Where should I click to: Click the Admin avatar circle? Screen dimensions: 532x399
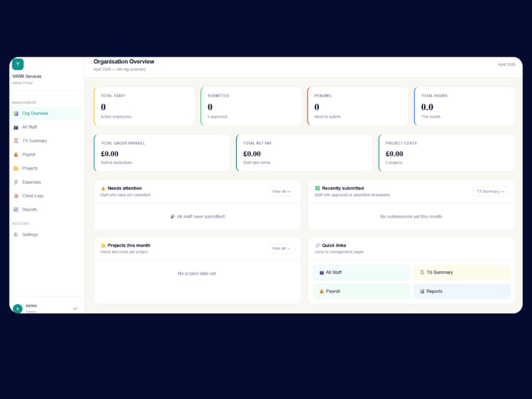tap(18, 309)
